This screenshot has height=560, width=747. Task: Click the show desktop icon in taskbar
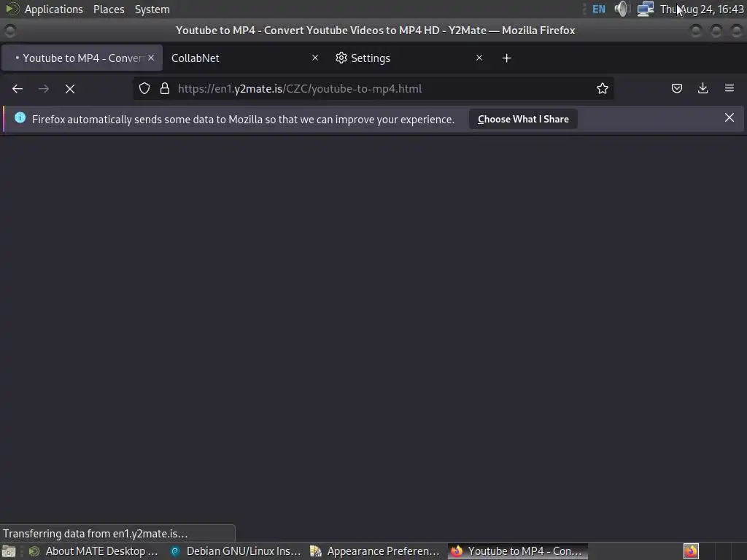pos(9,551)
